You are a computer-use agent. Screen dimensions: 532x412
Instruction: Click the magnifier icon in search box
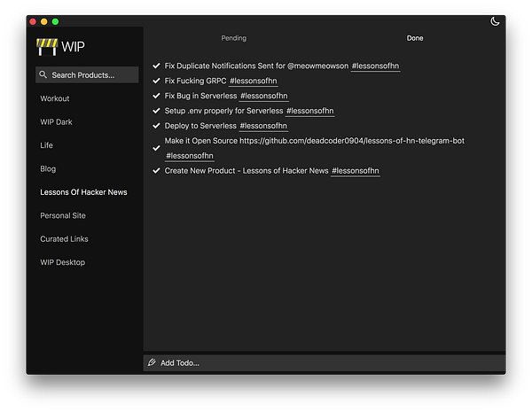click(x=43, y=75)
